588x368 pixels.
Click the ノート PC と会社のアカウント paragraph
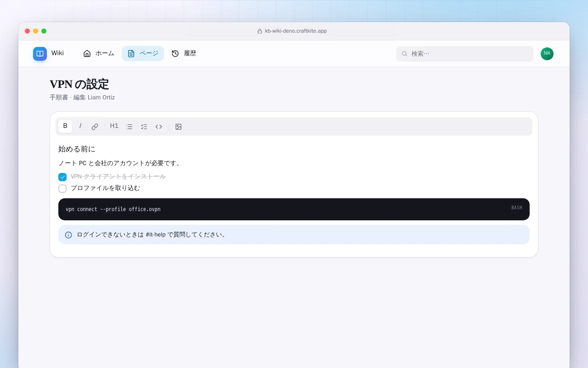click(120, 163)
